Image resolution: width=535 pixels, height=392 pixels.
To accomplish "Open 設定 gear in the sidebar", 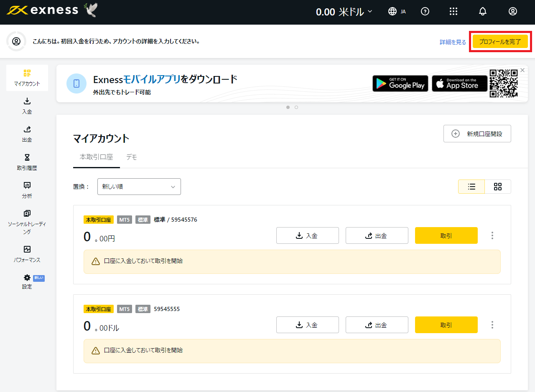I will tap(27, 282).
